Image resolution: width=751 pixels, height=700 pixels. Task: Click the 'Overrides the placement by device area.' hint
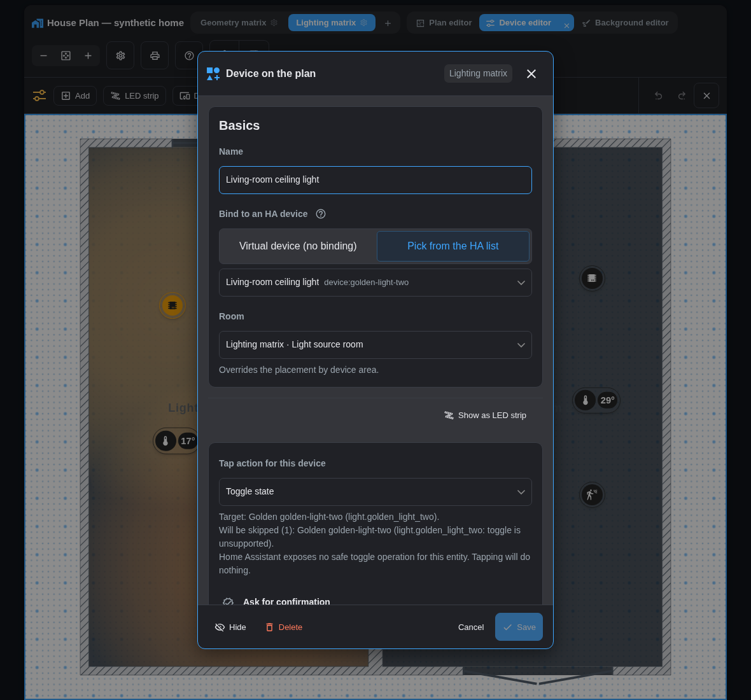[299, 370]
